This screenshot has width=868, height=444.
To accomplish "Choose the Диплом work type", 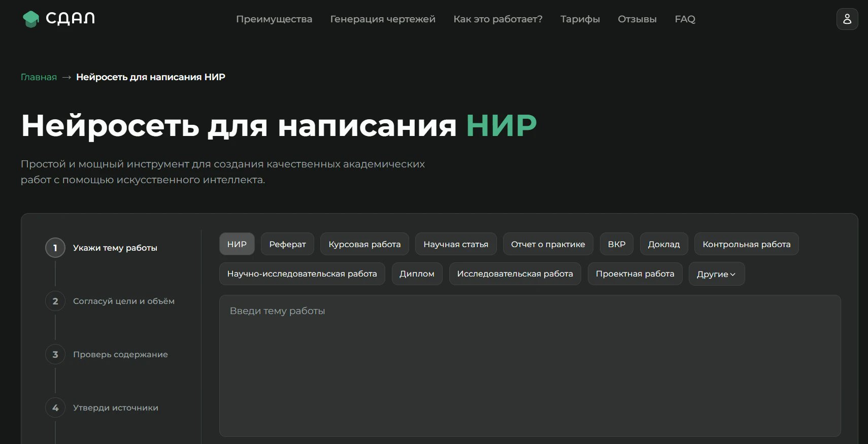I will pos(417,274).
